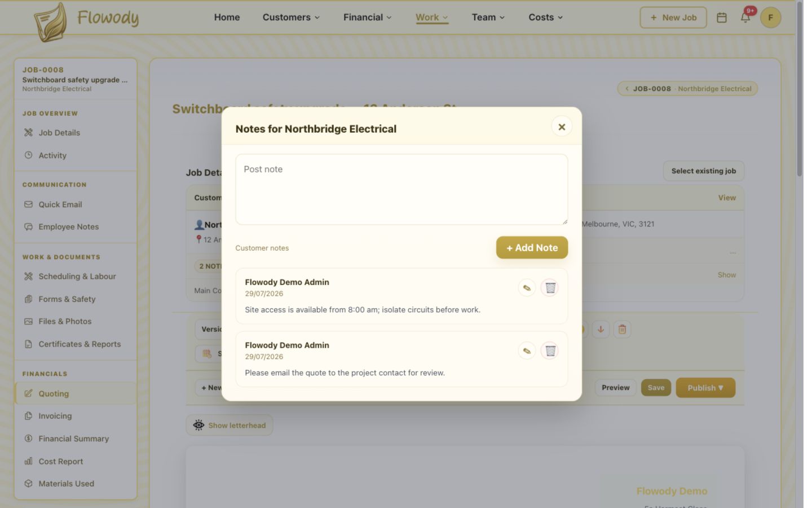The height and width of the screenshot is (508, 812).
Task: Click the Add Note button
Action: point(532,248)
